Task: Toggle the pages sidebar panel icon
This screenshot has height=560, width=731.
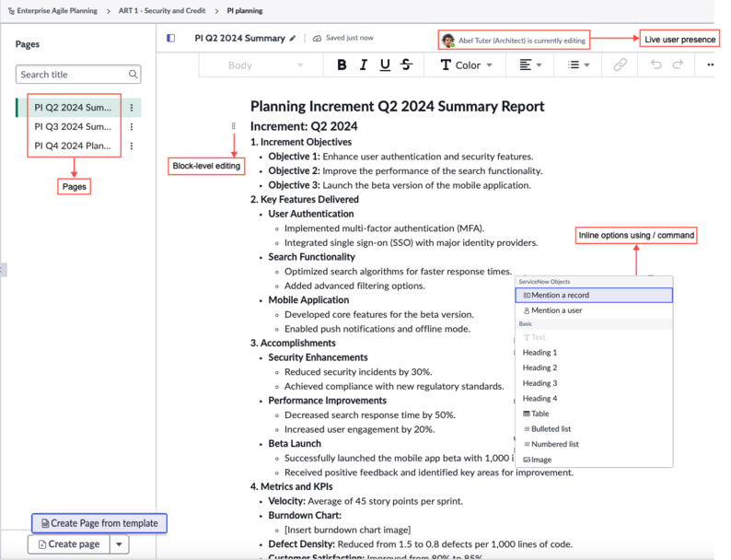Action: [x=170, y=39]
